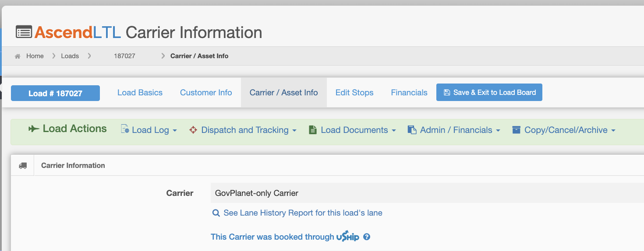Viewport: 644px width, 251px height.
Task: Expand the Copy/Cancel/Archive dropdown
Action: (x=564, y=130)
